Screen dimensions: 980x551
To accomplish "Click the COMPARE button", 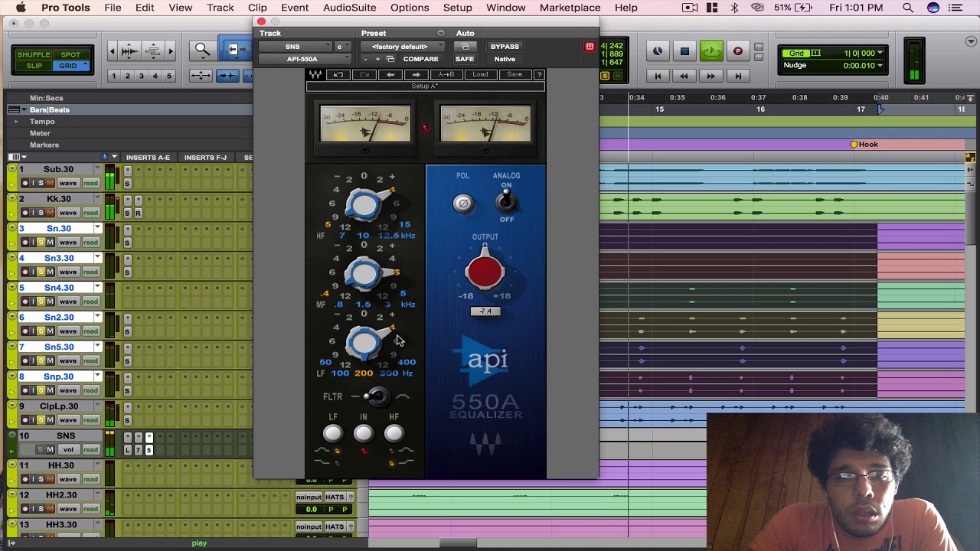I will click(x=420, y=59).
